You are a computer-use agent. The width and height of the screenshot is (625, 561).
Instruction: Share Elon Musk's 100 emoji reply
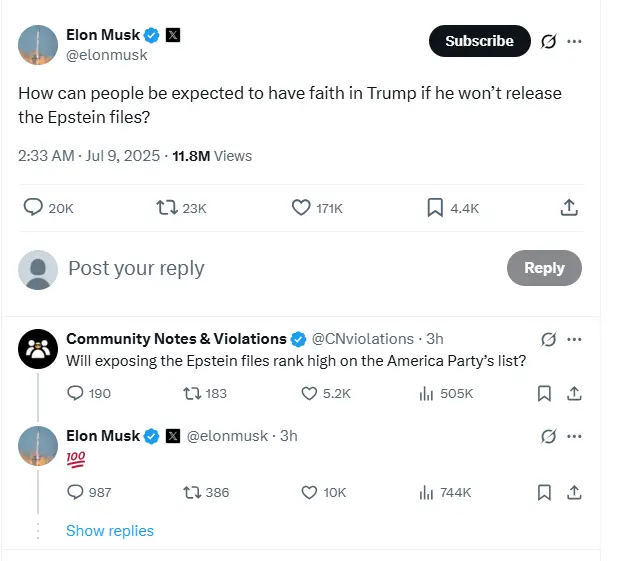coord(574,492)
